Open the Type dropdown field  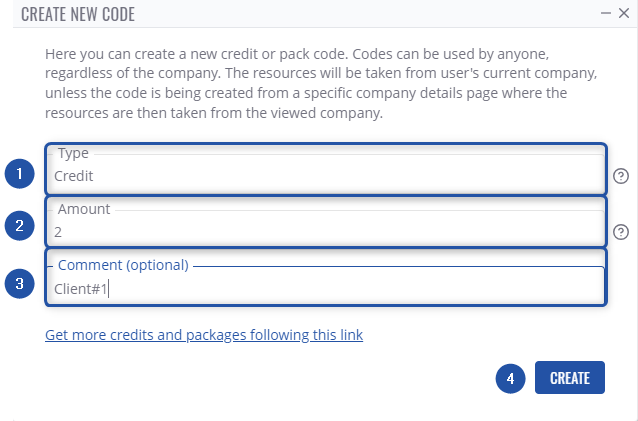click(326, 174)
